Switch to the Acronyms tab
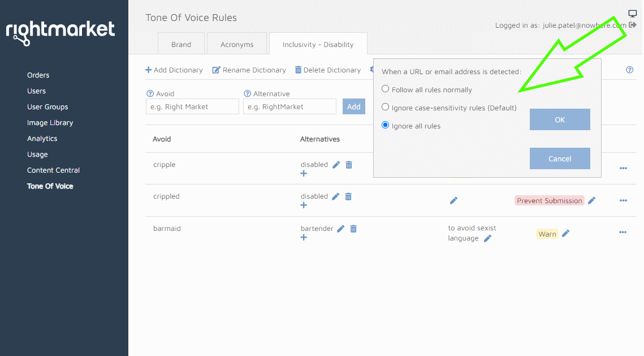644x356 pixels. [237, 44]
